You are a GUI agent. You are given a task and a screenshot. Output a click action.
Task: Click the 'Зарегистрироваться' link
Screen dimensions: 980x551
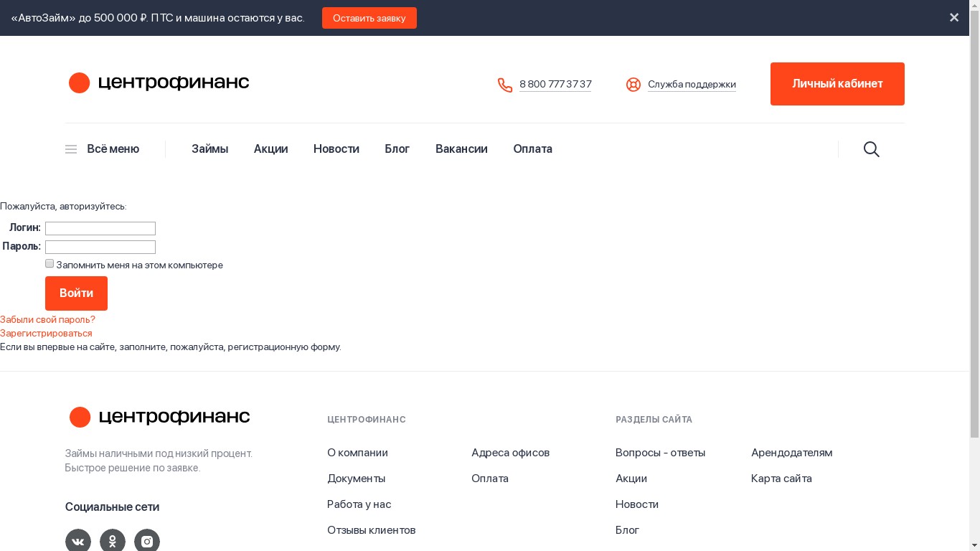tap(46, 334)
